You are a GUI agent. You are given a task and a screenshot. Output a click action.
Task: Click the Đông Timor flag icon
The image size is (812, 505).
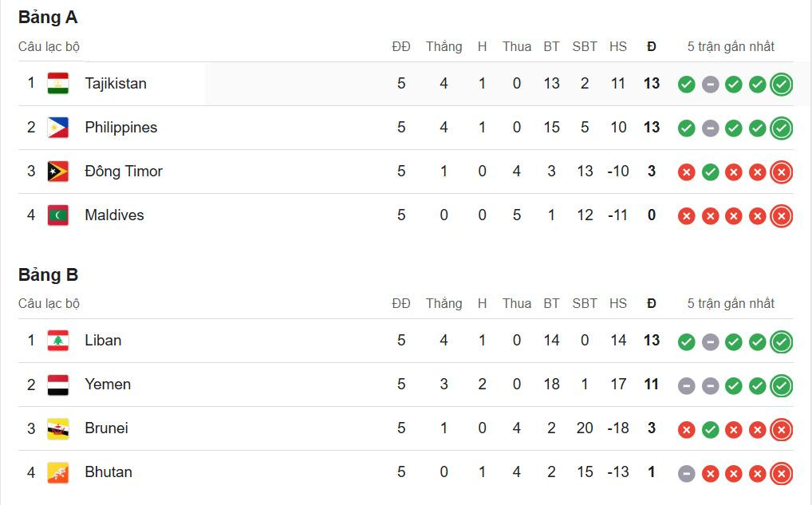click(57, 172)
